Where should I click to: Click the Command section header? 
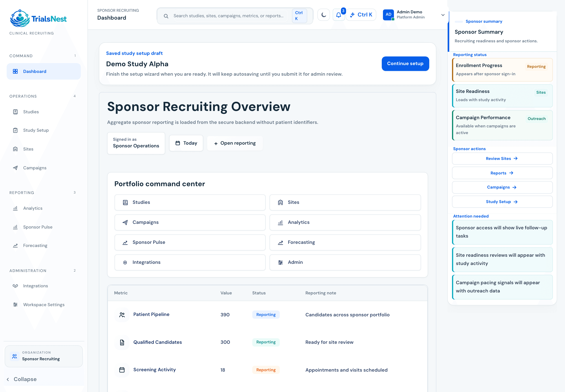[21, 56]
